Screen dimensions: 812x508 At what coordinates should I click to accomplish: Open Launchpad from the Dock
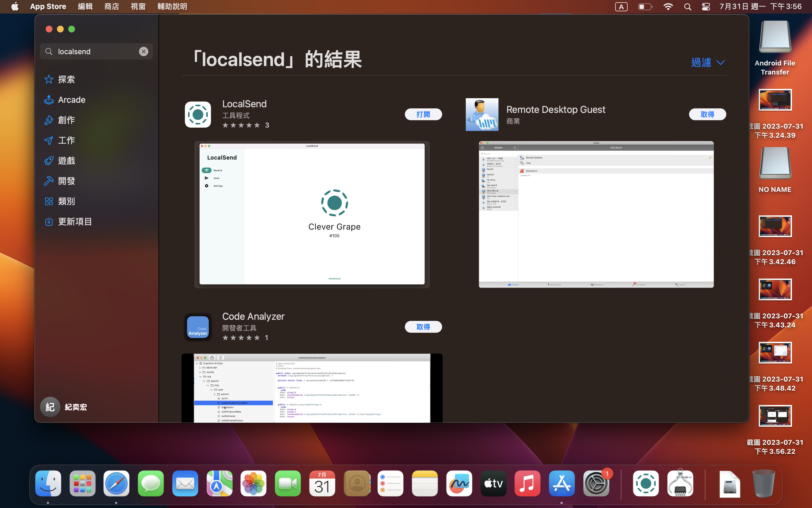click(x=83, y=483)
